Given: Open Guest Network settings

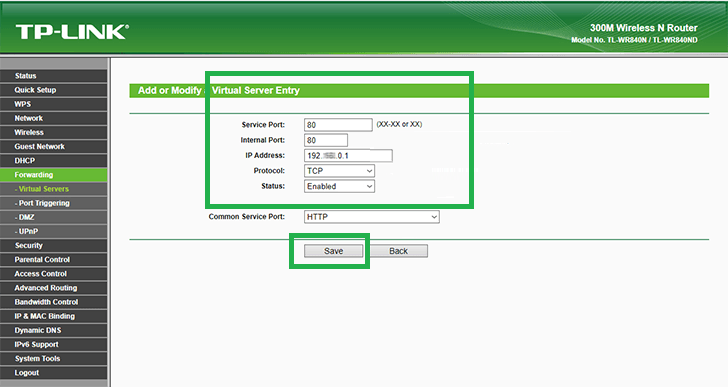Looking at the screenshot, I should tap(54, 147).
